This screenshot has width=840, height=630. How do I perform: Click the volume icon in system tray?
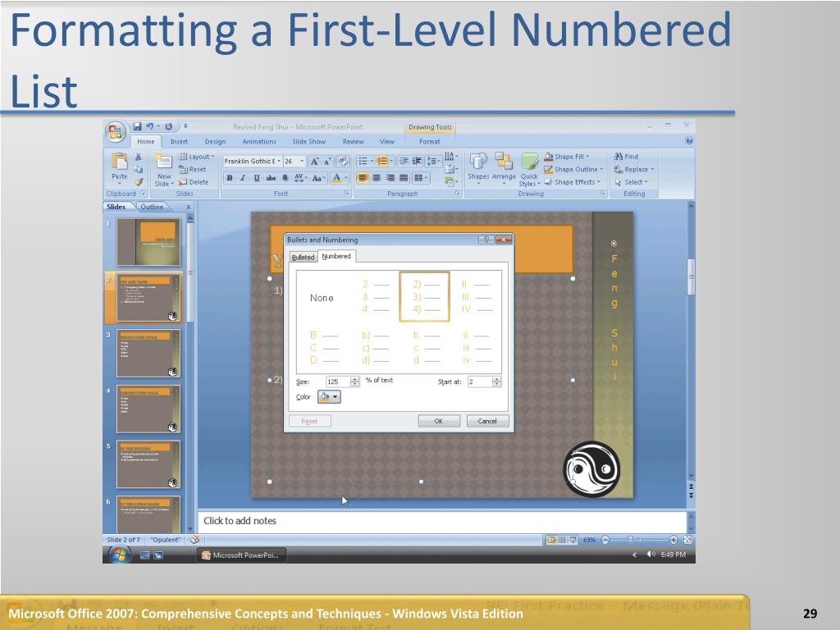(x=651, y=555)
